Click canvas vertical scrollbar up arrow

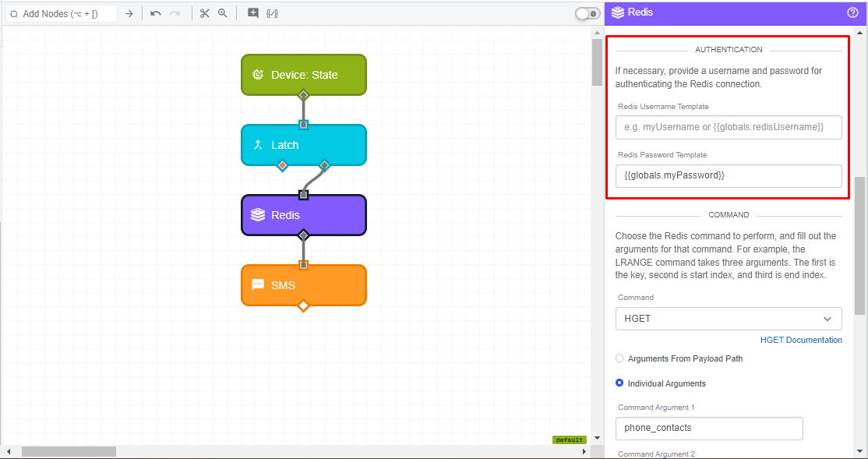pyautogui.click(x=597, y=33)
